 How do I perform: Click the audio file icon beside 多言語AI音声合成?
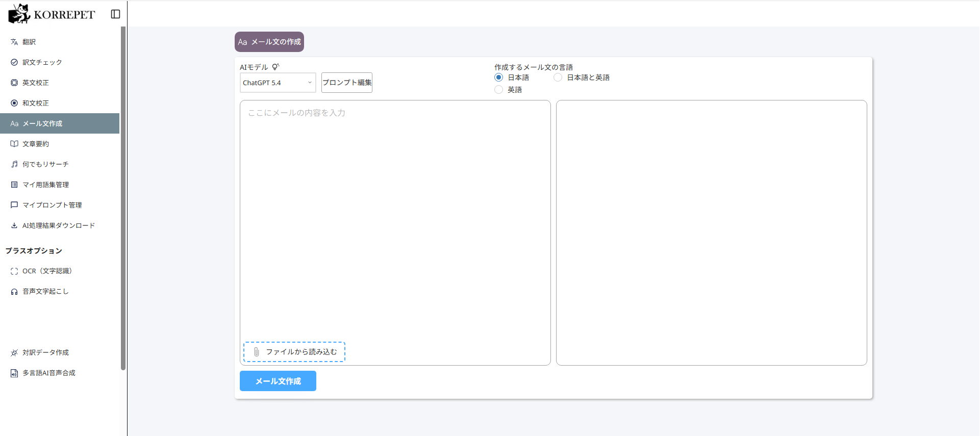click(x=14, y=373)
